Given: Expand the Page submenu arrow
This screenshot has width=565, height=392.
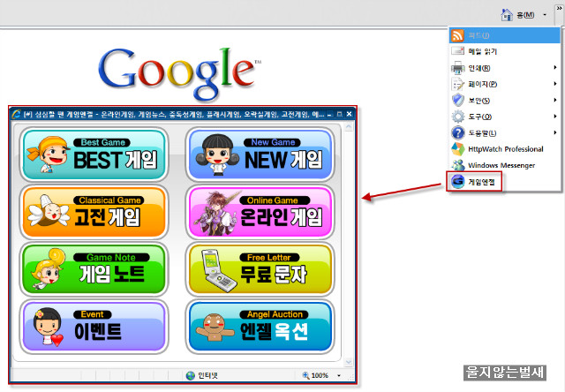Looking at the screenshot, I should click(x=555, y=84).
